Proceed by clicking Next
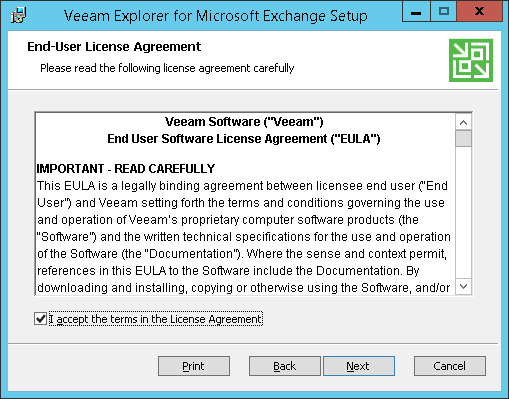 (x=359, y=366)
